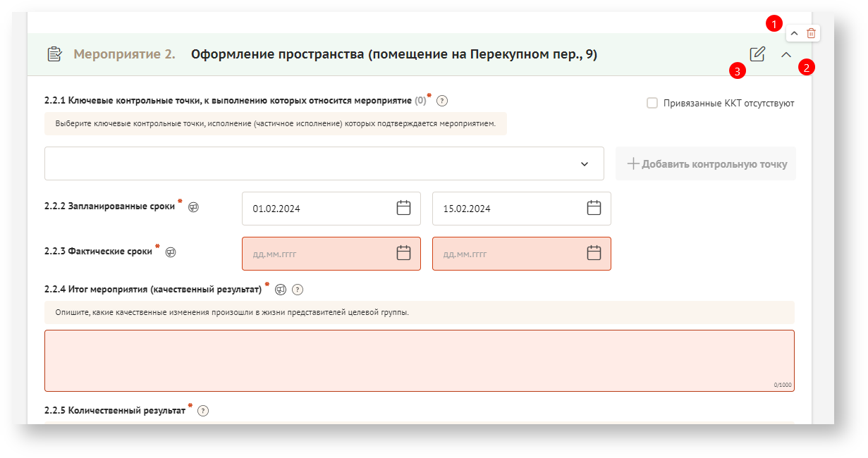
Task: Click the megaphone icon next to 2.2.4 Итог мероприятия
Action: pos(281,290)
